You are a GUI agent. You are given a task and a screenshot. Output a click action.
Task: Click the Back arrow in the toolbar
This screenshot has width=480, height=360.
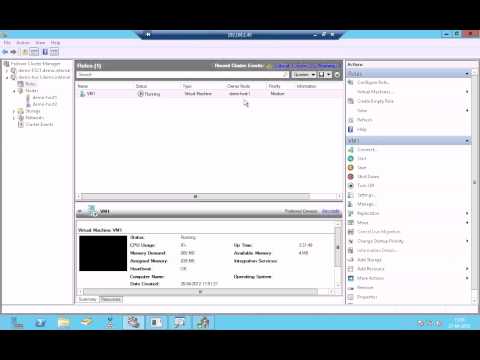click(x=5, y=52)
